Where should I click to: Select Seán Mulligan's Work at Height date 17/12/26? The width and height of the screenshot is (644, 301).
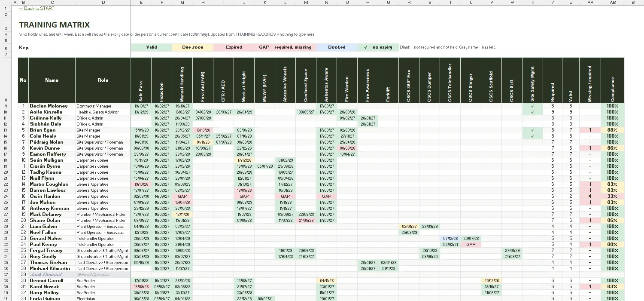[x=244, y=160]
